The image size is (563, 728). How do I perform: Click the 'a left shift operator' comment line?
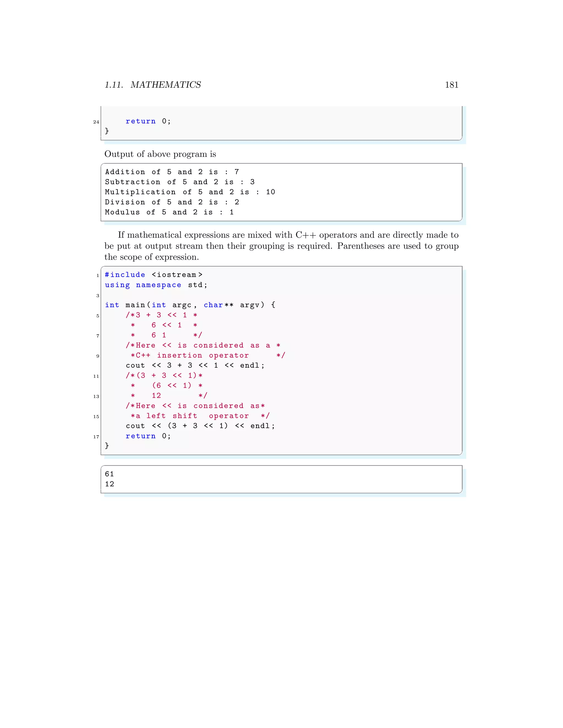200,416
